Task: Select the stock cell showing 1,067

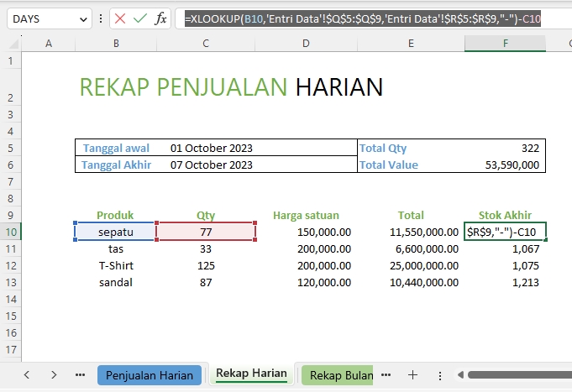Action: (506, 248)
